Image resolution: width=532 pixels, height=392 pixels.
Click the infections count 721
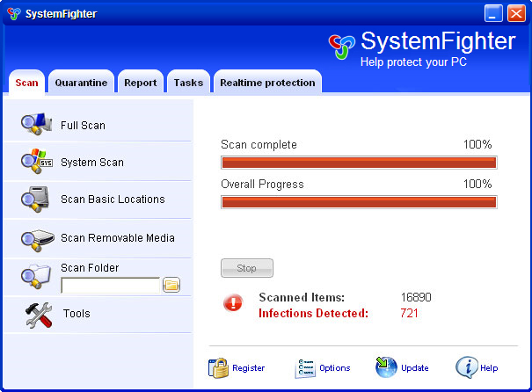pyautogui.click(x=409, y=313)
